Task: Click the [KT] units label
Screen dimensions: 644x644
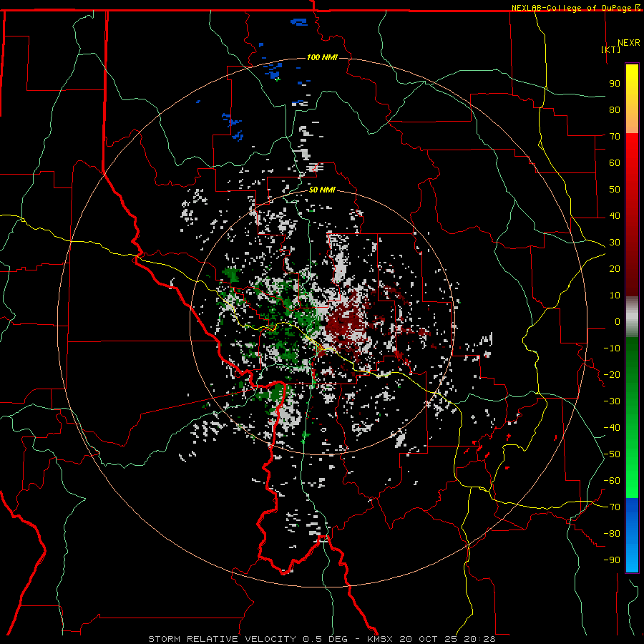Action: pos(610,49)
